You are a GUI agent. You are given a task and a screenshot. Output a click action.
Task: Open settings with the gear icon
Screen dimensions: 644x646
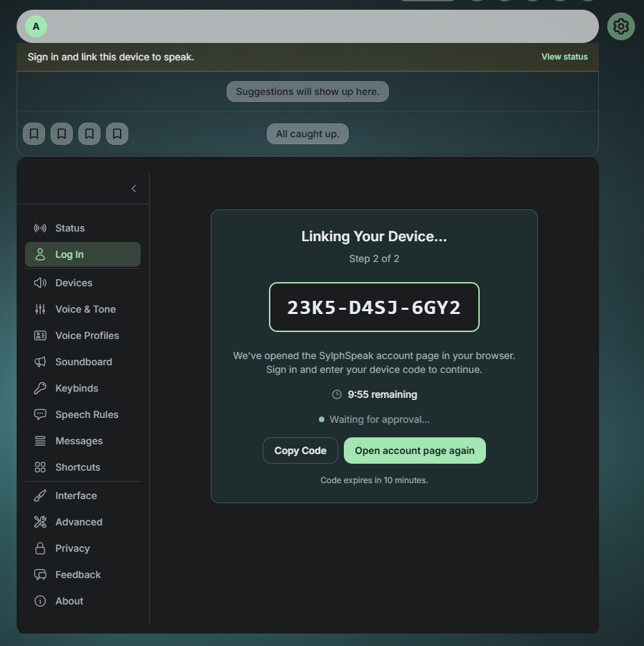pyautogui.click(x=620, y=26)
